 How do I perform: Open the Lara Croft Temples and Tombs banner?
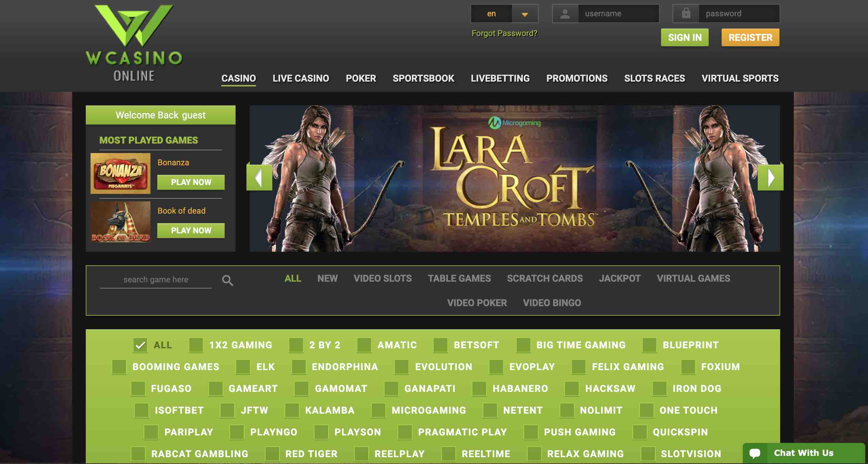tap(515, 179)
